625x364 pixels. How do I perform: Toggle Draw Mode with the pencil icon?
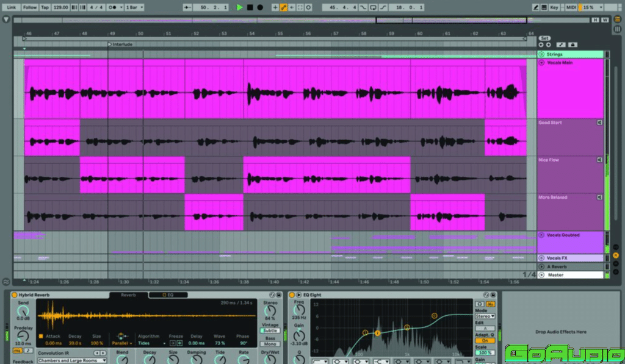tap(536, 7)
